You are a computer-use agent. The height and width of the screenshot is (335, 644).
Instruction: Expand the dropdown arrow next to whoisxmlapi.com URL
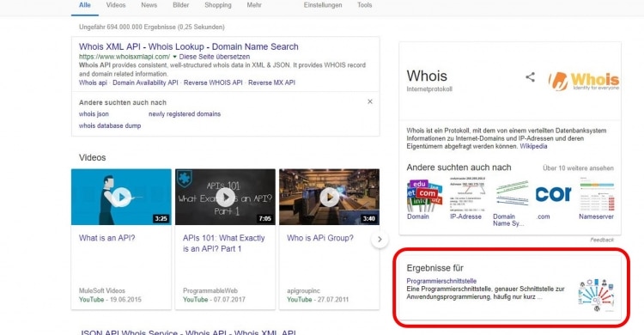tap(174, 57)
